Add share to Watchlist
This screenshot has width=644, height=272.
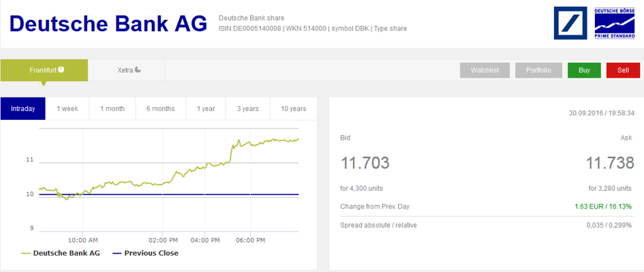coord(485,70)
